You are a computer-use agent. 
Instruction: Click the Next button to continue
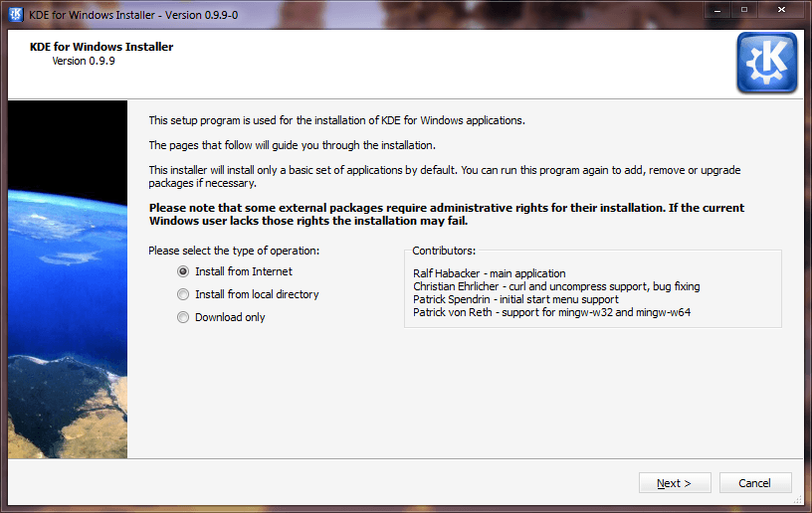click(x=675, y=483)
